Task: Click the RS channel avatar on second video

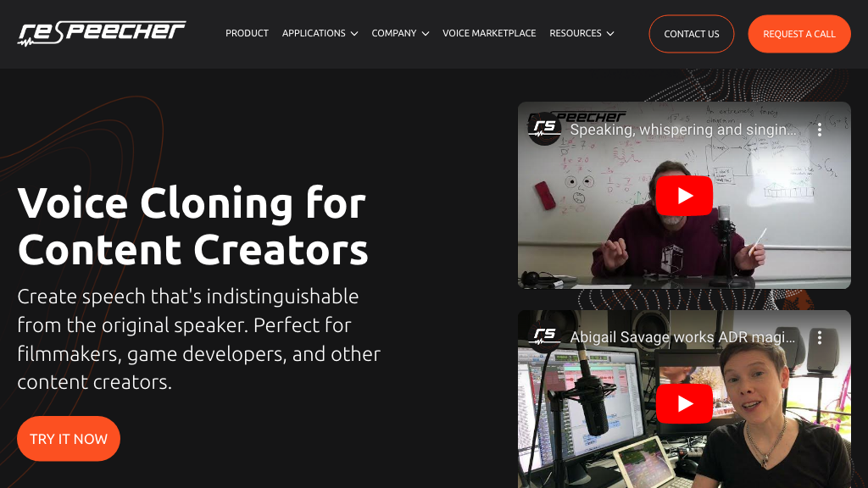Action: point(545,335)
